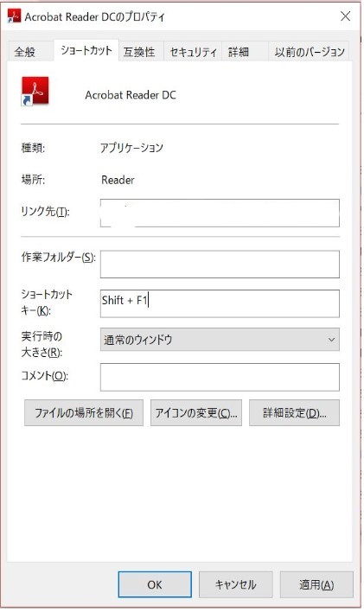Screen dimensions: 364x612
Task: Click the small Acrobat icon in title bar
Action: click(14, 16)
